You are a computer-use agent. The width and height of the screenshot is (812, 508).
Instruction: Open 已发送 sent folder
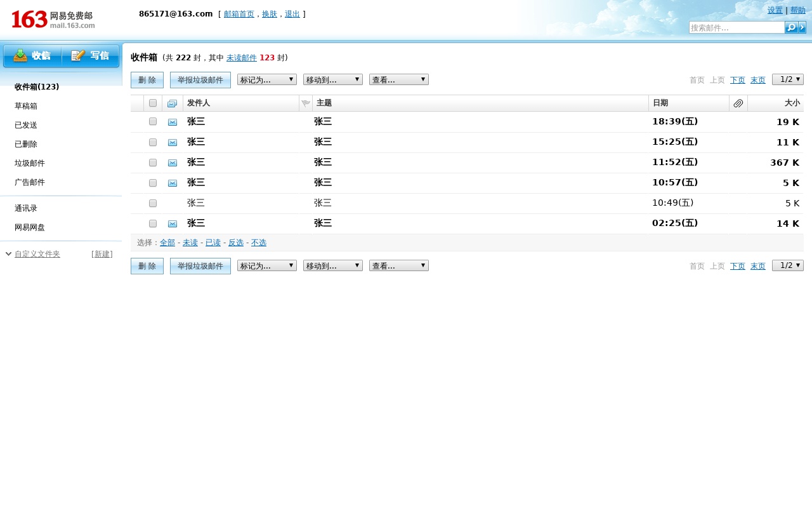pos(26,125)
